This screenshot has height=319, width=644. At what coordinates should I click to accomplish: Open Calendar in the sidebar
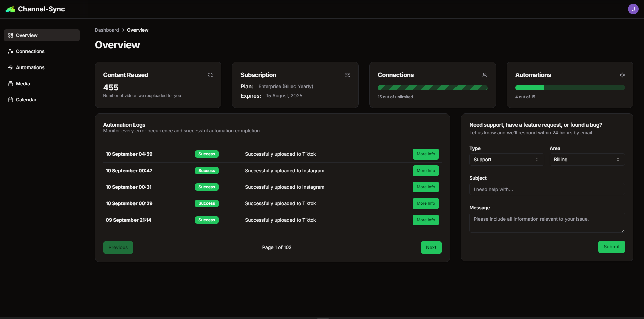(x=42, y=100)
